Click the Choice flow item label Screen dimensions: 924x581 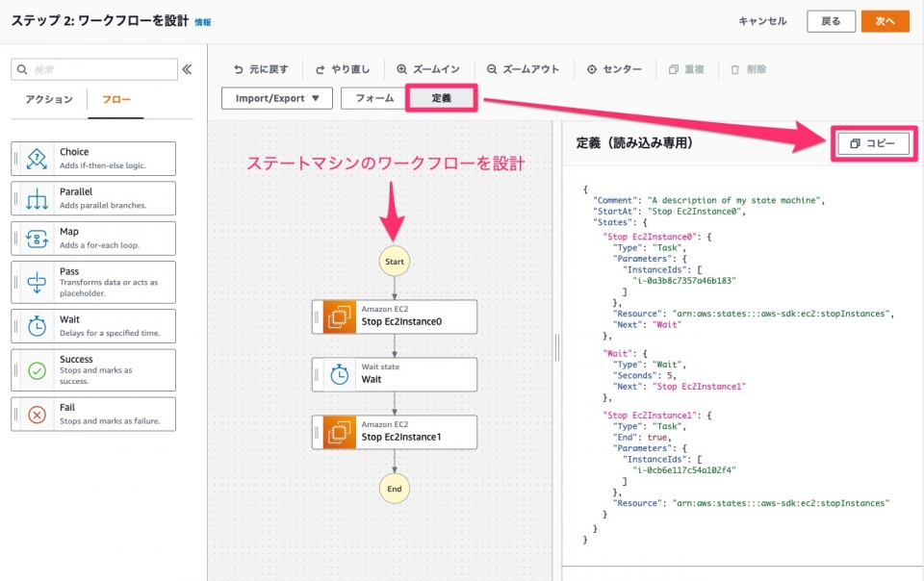click(x=74, y=152)
